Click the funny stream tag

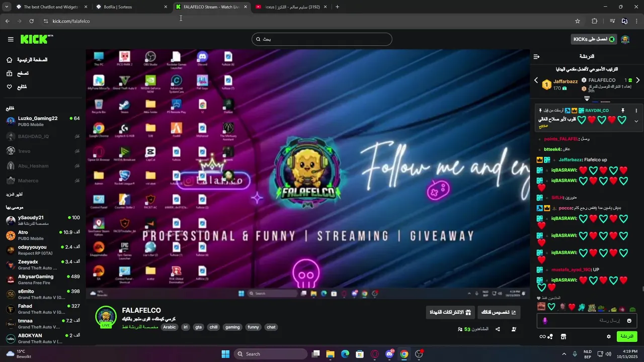(x=253, y=327)
